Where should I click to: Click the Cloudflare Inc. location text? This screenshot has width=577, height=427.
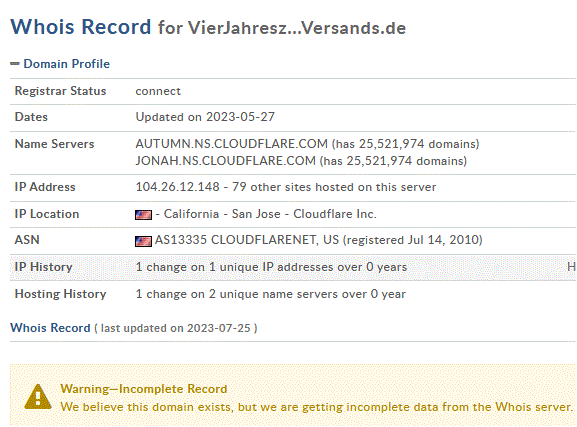click(334, 214)
